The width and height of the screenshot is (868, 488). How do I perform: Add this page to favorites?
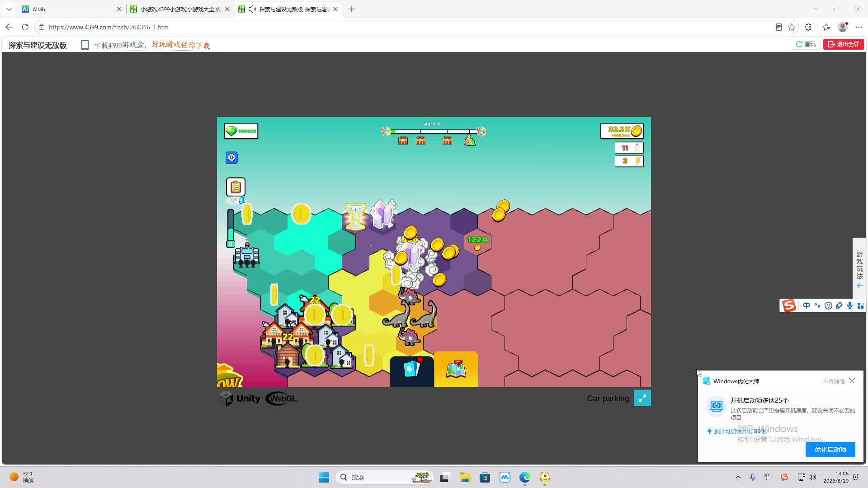pos(792,27)
